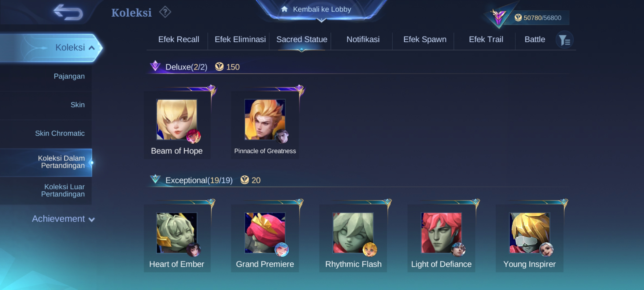
Task: Open the Notifikasi tab
Action: [363, 39]
